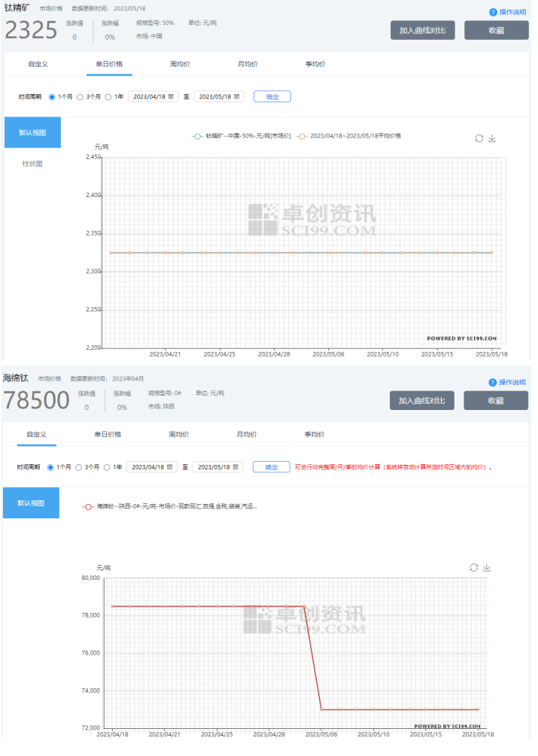Screen dimensions: 538x756
Task: Click the refresh icon above the 海绵钛 chart
Action: pyautogui.click(x=474, y=567)
